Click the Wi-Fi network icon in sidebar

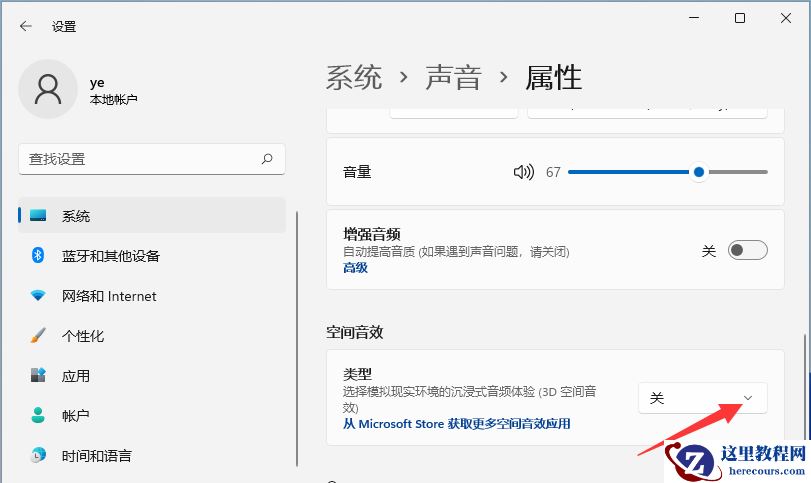pos(38,295)
